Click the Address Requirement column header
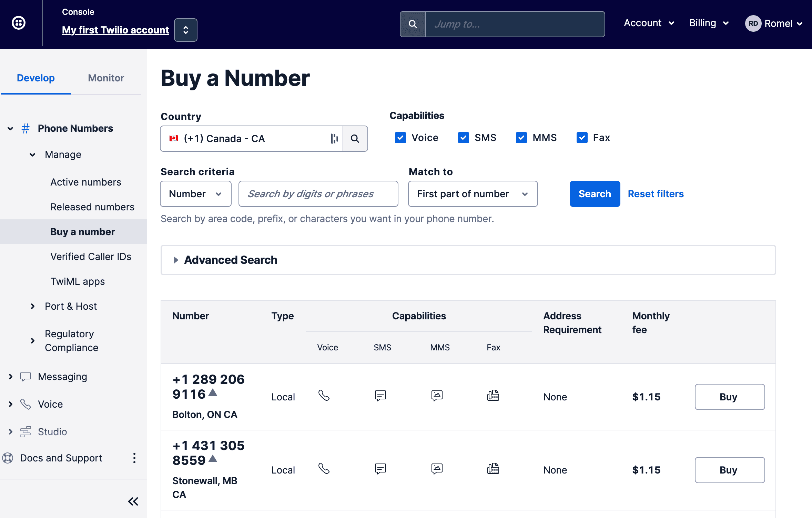The width and height of the screenshot is (812, 518). tap(572, 323)
